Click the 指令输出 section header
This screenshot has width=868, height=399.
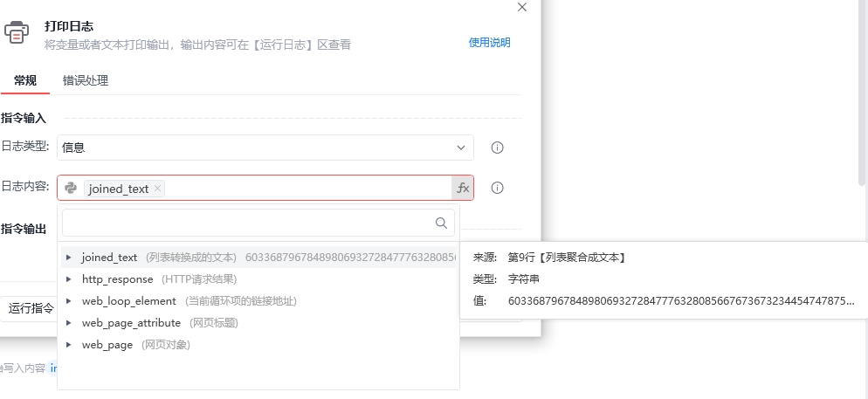coord(24,229)
